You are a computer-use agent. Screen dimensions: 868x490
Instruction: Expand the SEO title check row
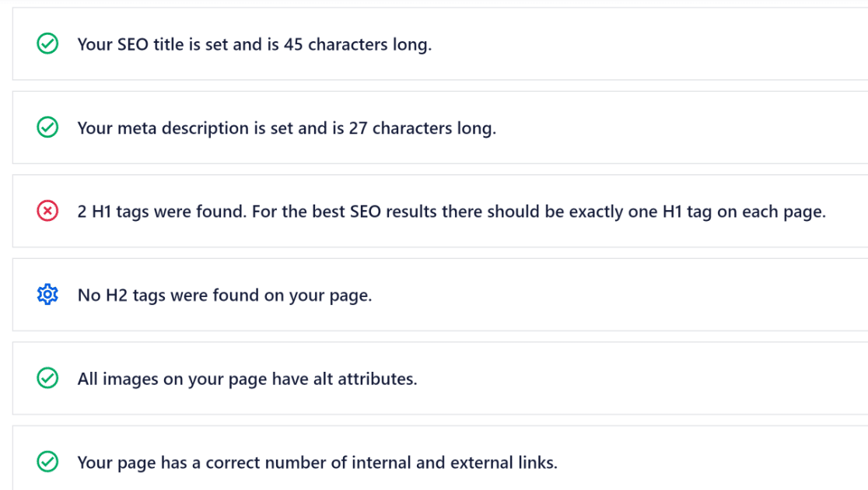click(441, 44)
